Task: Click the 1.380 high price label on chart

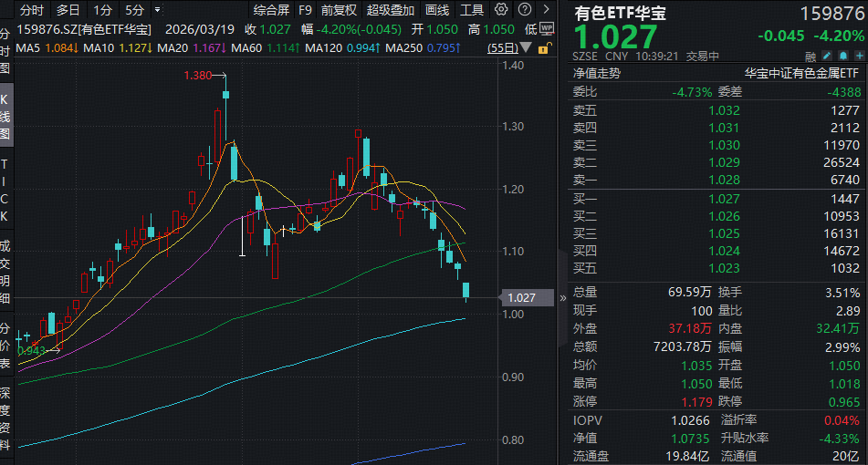Action: [x=196, y=76]
